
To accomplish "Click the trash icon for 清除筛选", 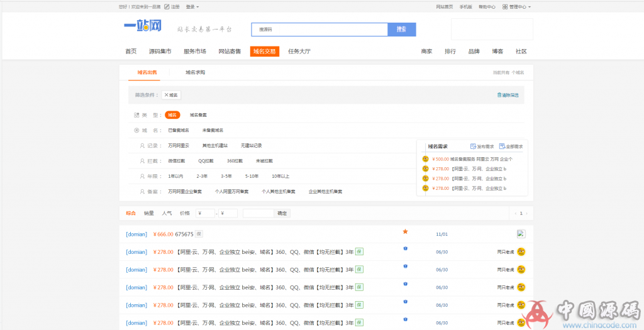I will pyautogui.click(x=499, y=95).
